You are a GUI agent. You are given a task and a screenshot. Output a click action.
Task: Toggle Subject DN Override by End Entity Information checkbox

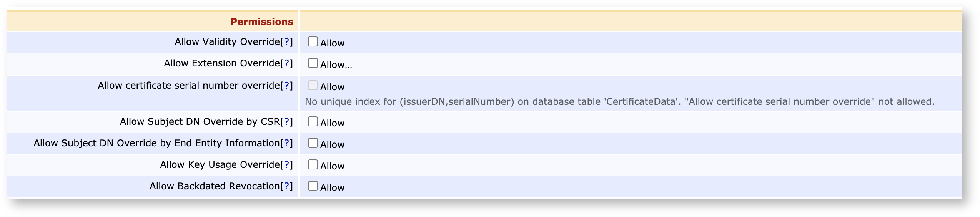coord(313,143)
